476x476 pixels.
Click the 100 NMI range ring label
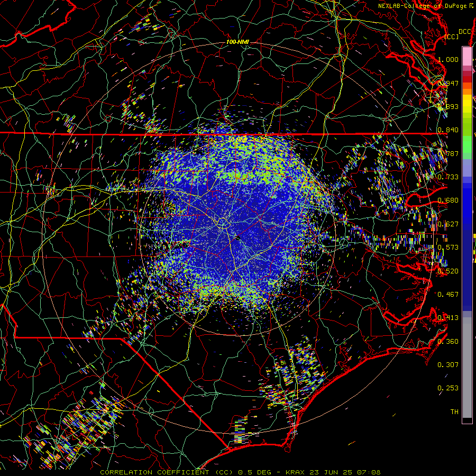pos(237,42)
